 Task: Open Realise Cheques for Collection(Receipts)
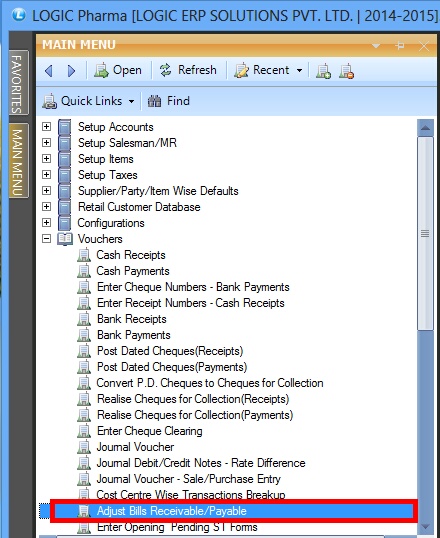[x=193, y=399]
